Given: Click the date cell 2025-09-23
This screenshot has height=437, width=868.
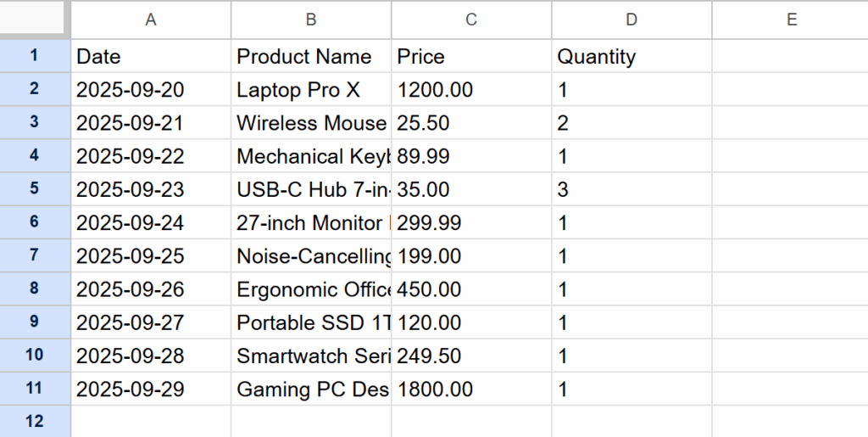Looking at the screenshot, I should point(151,189).
